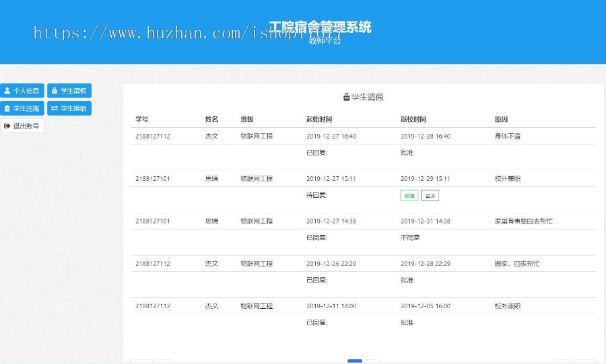
Task: Open the 个人信息 sidebar button
Action: [x=22, y=91]
